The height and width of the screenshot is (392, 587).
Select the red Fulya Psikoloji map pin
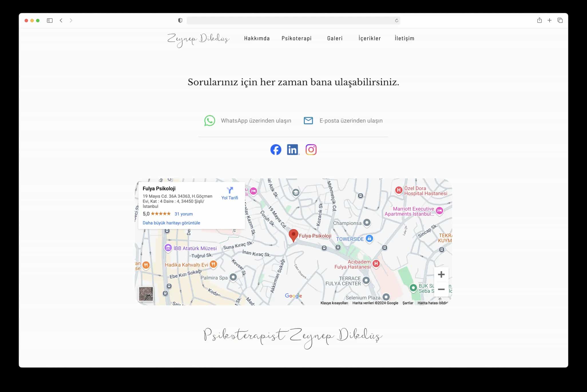coord(293,235)
